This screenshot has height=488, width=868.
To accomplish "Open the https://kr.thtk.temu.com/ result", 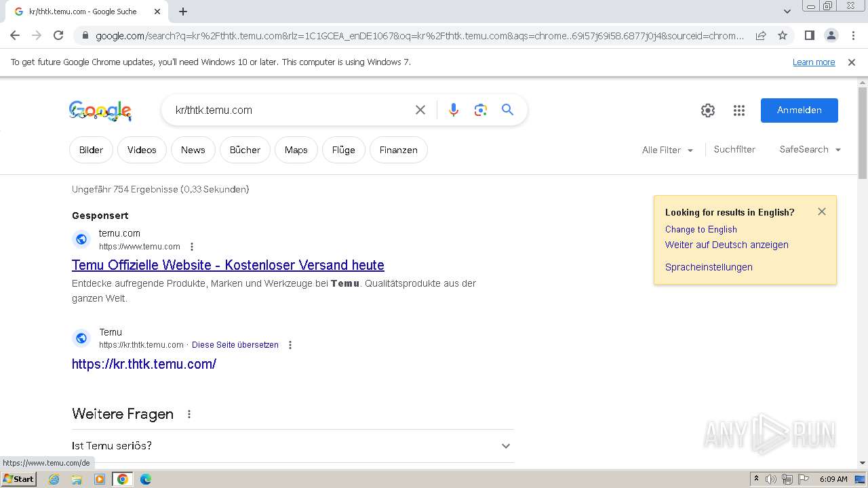I will point(144,364).
